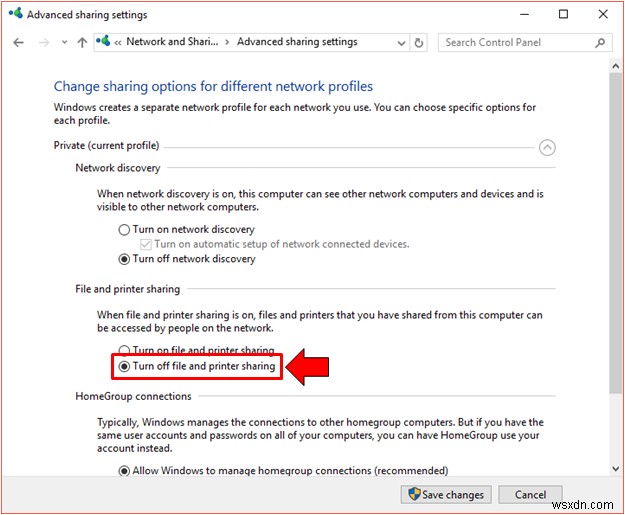This screenshot has width=625, height=515.
Task: Open address bar history dropdown
Action: [401, 43]
